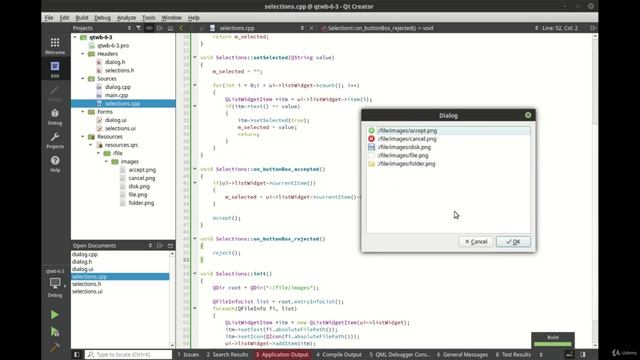
Task: Open the kit selector monitor icon
Action: [x=55, y=283]
